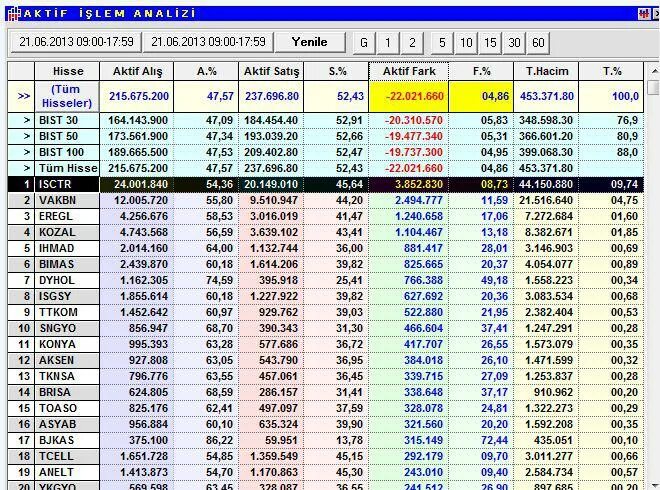Sort by the Aktif Alış column header
Image resolution: width=660 pixels, height=490 pixels.
coord(137,71)
